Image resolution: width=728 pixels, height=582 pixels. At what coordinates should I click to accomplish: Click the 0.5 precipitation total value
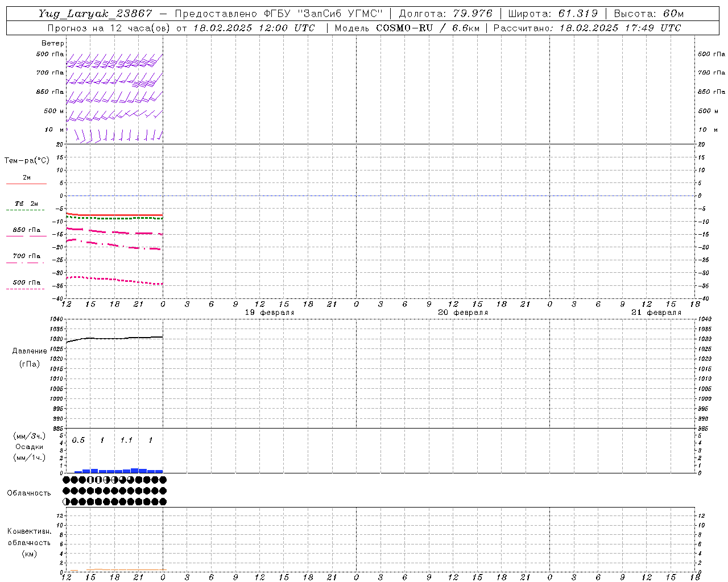click(x=78, y=440)
